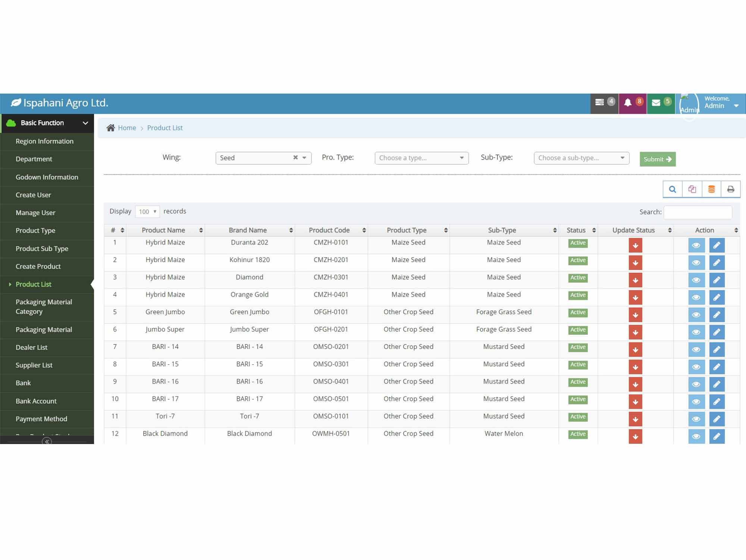Click the print toolbar icon
This screenshot has height=560, width=746.
(731, 189)
